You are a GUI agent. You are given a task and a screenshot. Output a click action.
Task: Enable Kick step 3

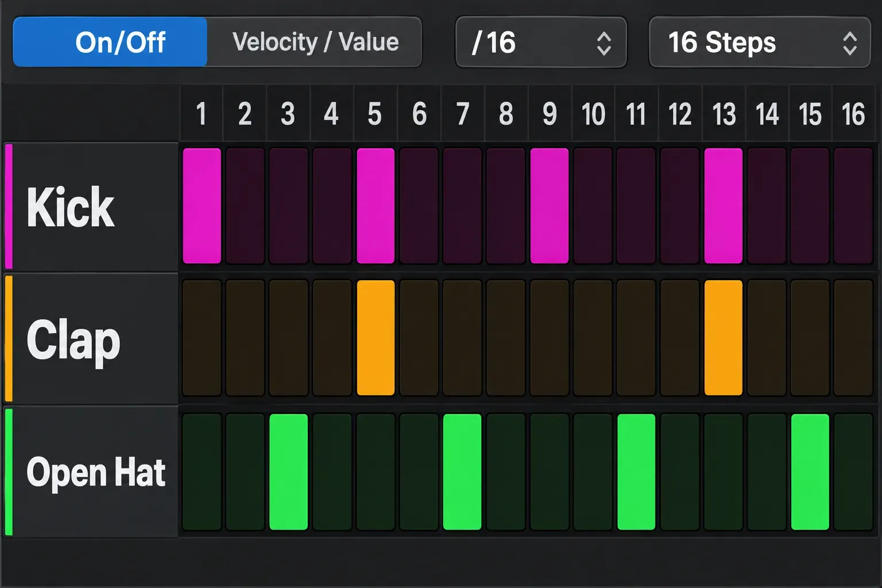click(x=289, y=206)
